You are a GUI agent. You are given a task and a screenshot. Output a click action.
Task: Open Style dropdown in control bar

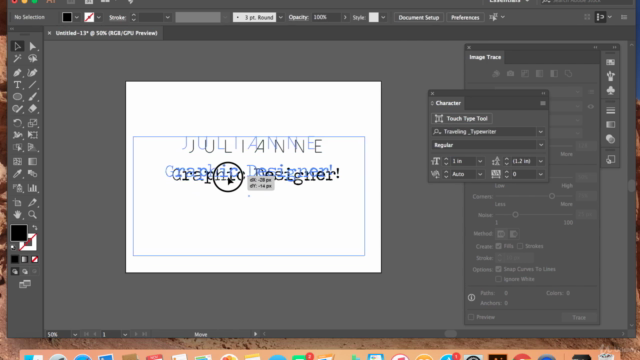[x=383, y=18]
